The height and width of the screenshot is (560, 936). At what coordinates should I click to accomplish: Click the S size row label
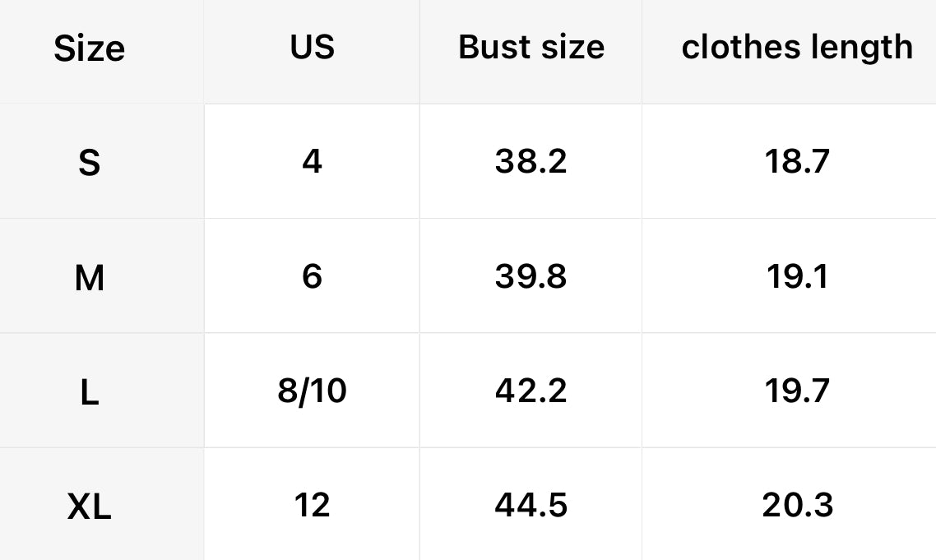[89, 163]
